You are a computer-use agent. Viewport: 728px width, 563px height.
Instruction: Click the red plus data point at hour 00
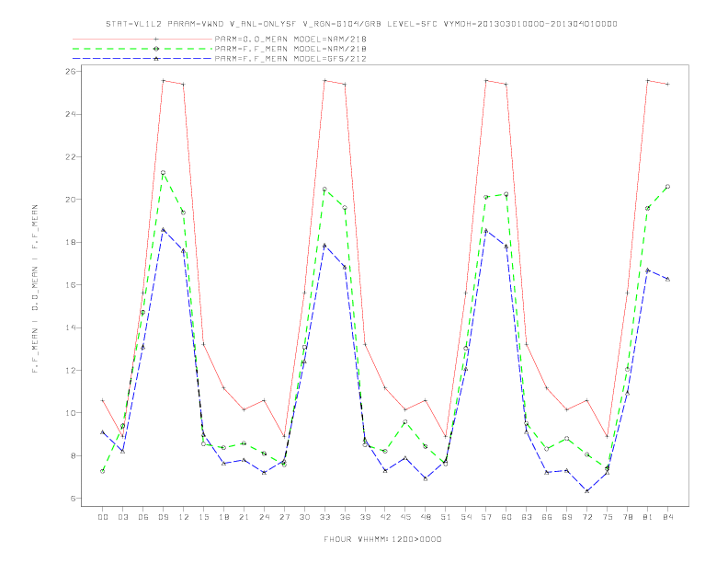(x=103, y=400)
